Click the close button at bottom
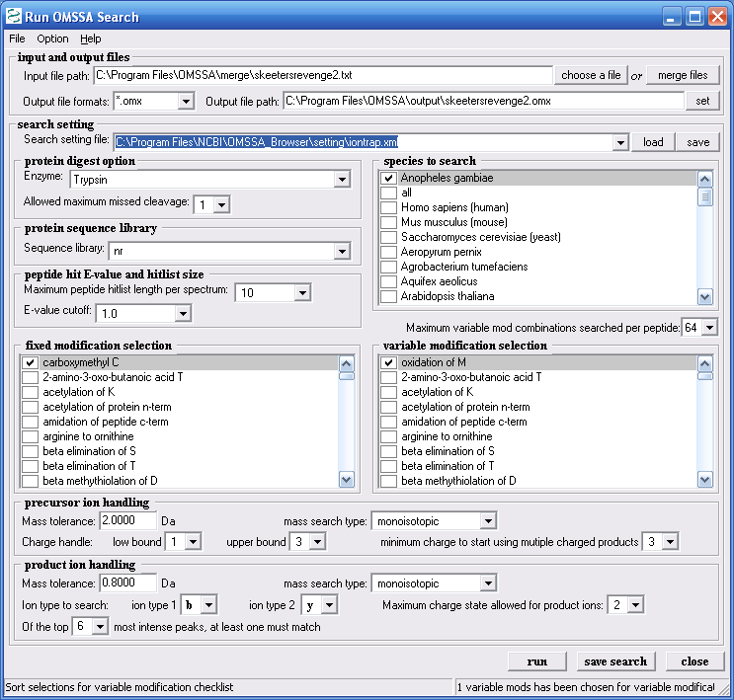 [x=694, y=661]
